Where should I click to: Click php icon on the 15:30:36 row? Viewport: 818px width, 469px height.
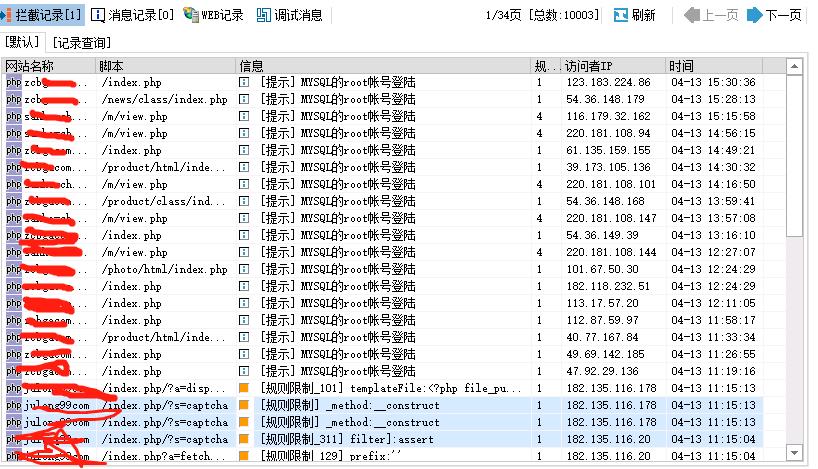pos(13,82)
